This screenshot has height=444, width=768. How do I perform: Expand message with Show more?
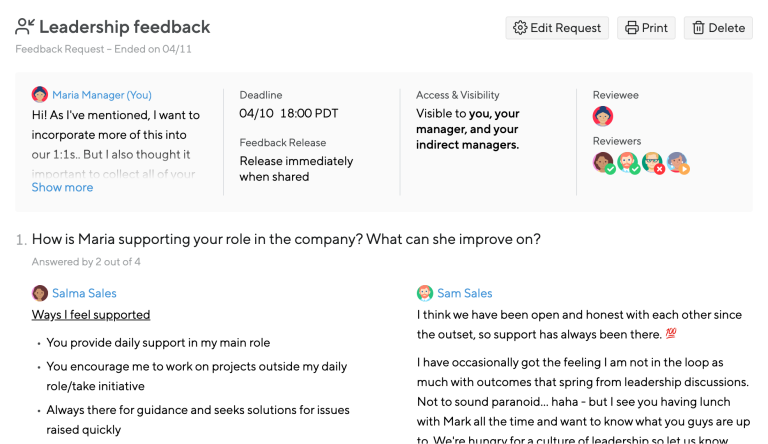click(x=62, y=187)
